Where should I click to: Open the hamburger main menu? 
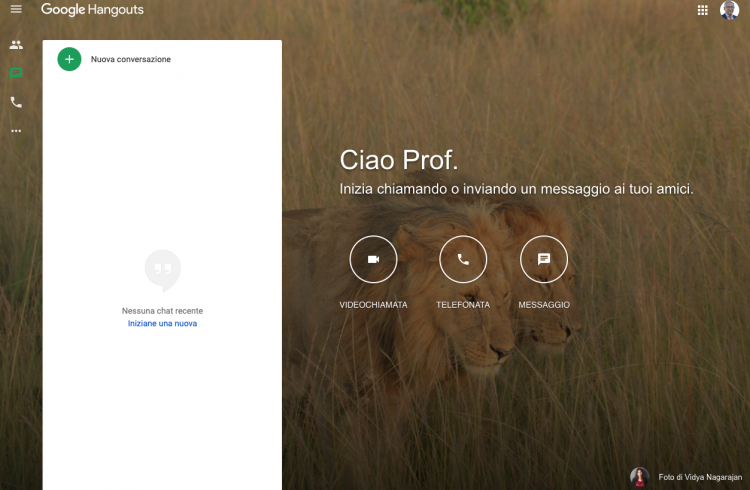click(16, 10)
